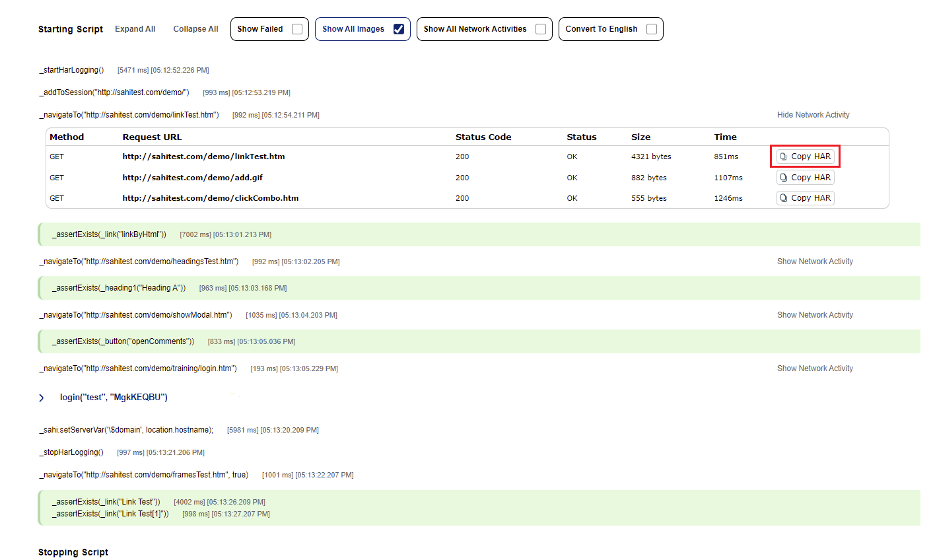
Task: Show Network Activity for headingsTest.htm navigation
Action: coord(815,262)
